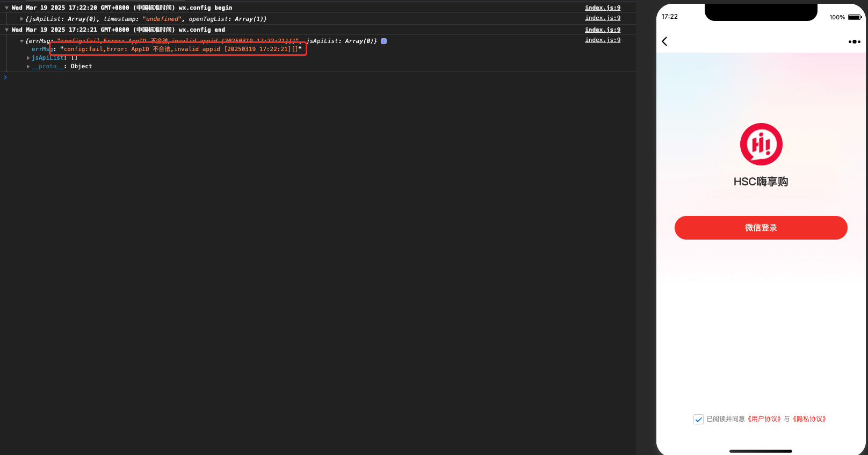Expand the jsApiList property array

point(28,58)
